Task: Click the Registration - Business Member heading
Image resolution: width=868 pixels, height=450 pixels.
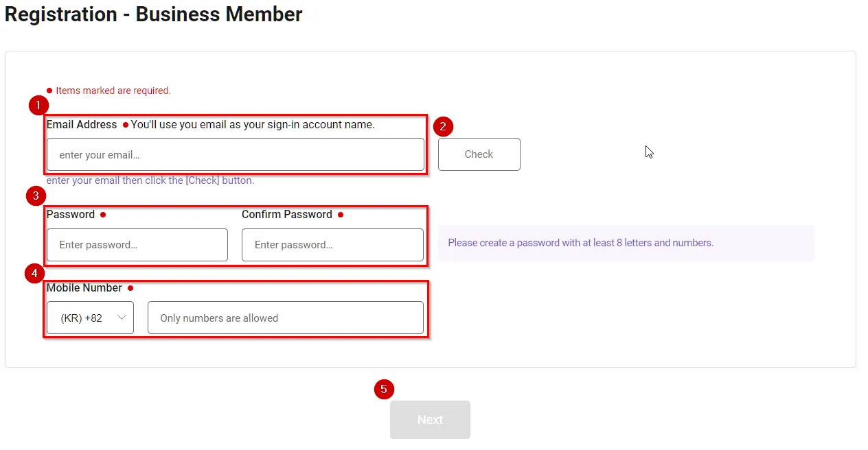Action: click(154, 14)
